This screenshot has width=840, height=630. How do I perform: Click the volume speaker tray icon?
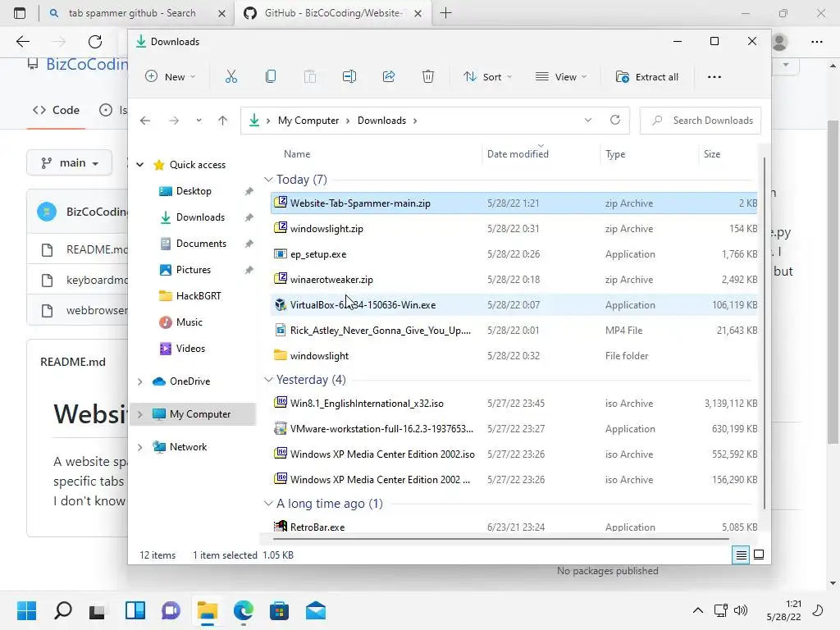[x=741, y=610]
